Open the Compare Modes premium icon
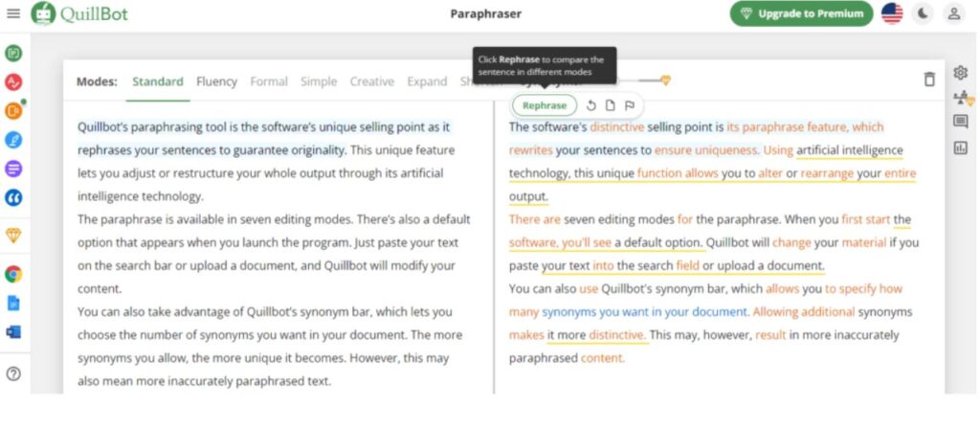 pos(963,98)
